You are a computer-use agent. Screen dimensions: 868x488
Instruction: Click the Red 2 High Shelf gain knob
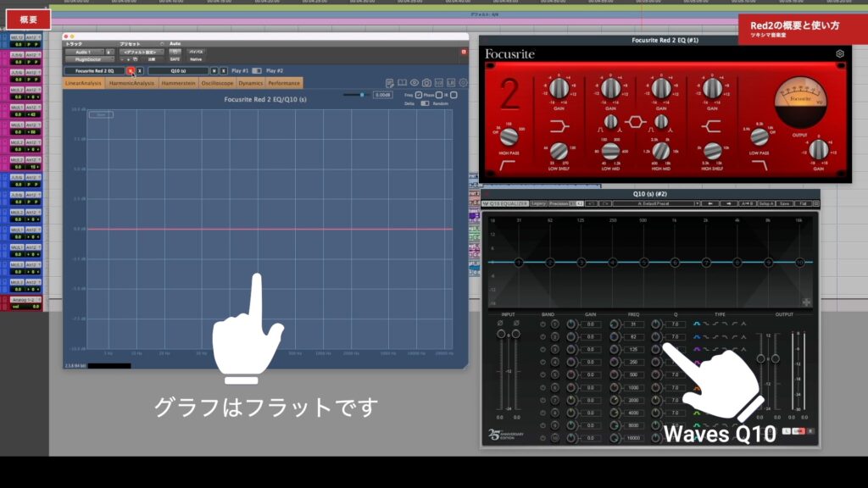[712, 88]
